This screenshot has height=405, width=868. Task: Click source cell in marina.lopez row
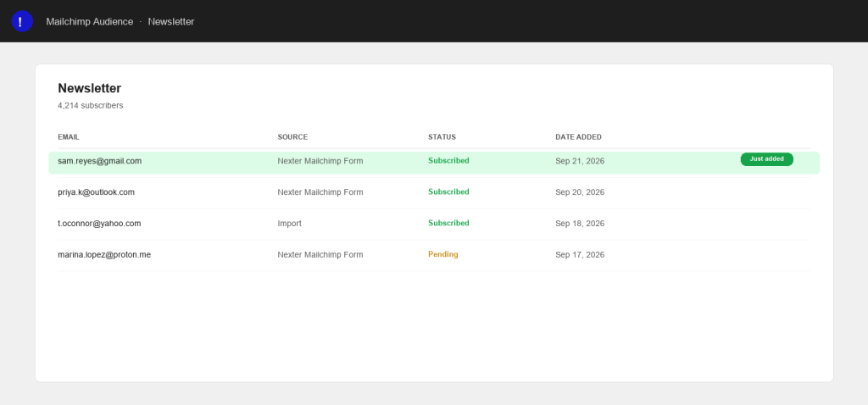tap(320, 254)
